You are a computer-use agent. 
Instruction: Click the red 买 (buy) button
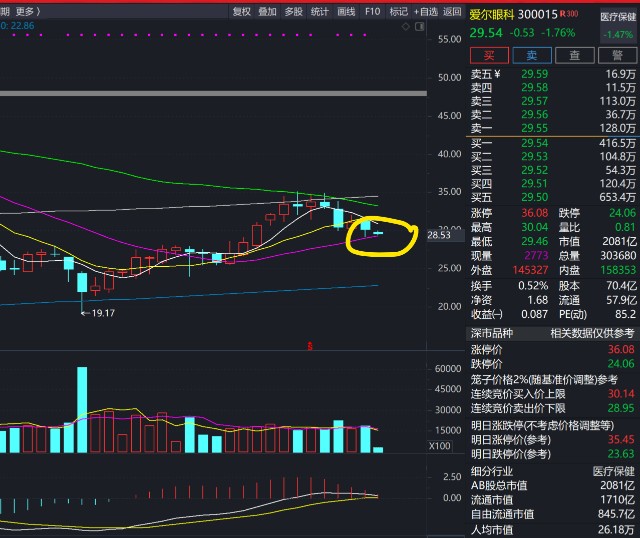pyautogui.click(x=490, y=56)
